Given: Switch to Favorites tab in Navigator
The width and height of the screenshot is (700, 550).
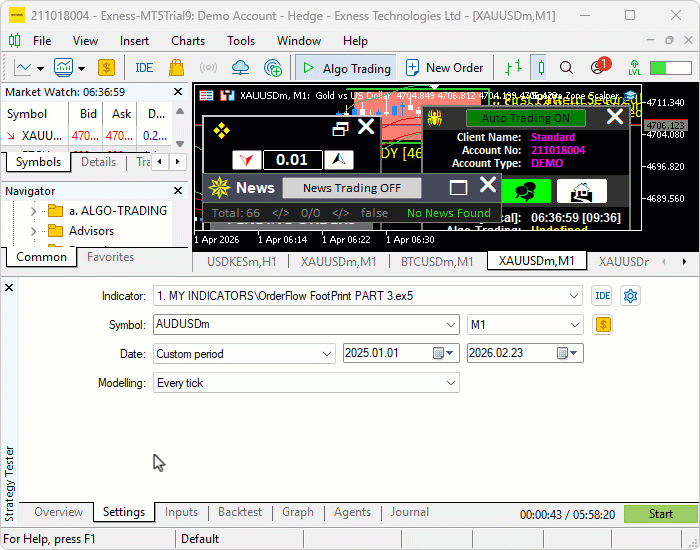Looking at the screenshot, I should [x=110, y=257].
